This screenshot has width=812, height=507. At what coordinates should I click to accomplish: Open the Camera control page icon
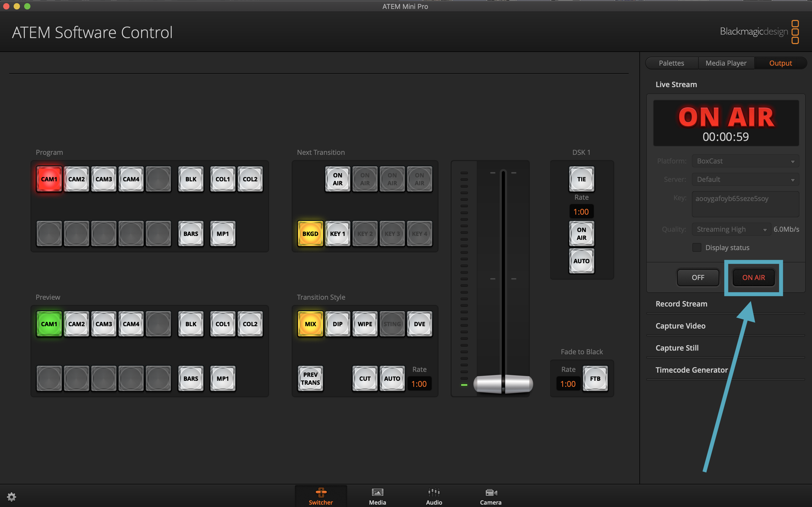490,496
